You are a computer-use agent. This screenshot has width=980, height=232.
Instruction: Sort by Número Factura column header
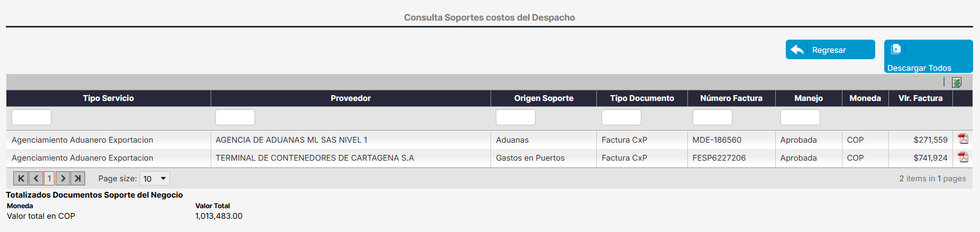pyautogui.click(x=731, y=98)
